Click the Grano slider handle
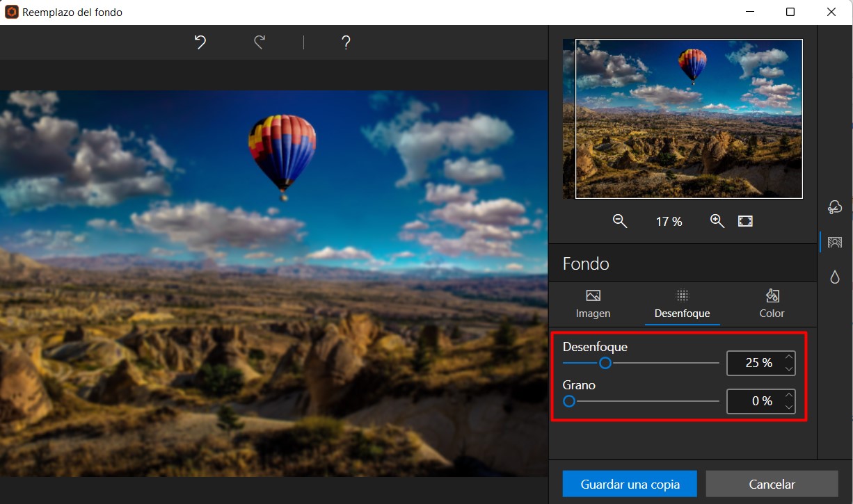This screenshot has height=504, width=853. pyautogui.click(x=569, y=401)
